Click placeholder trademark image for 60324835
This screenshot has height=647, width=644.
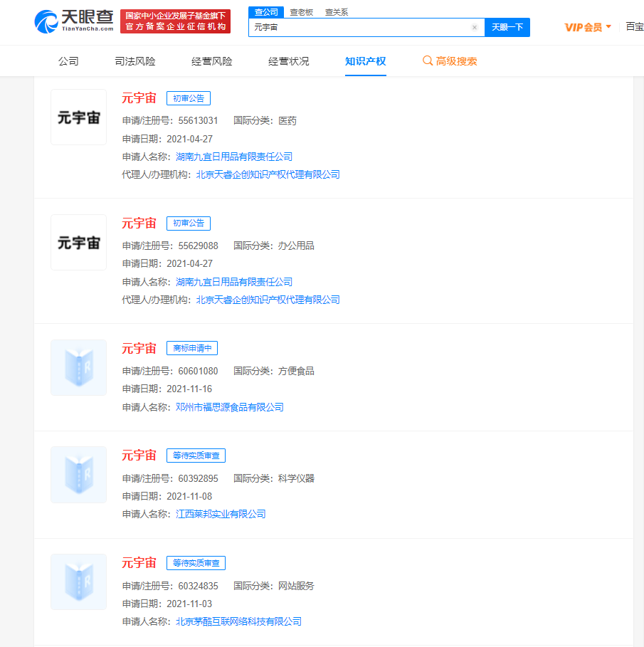(x=78, y=582)
